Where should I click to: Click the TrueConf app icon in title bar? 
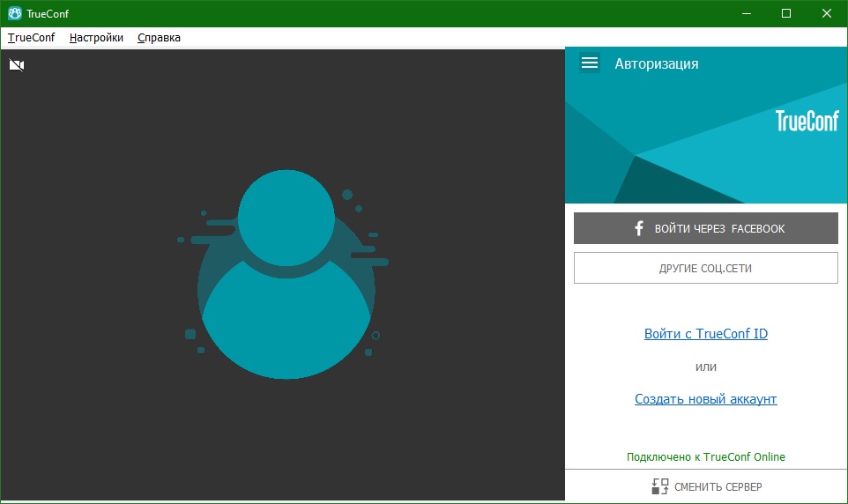15,13
